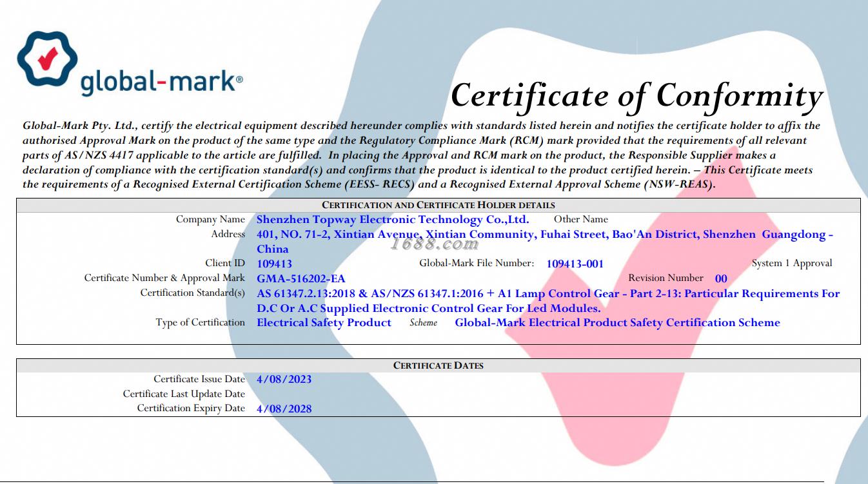The height and width of the screenshot is (484, 868).
Task: Click the word China in address
Action: pos(273,249)
